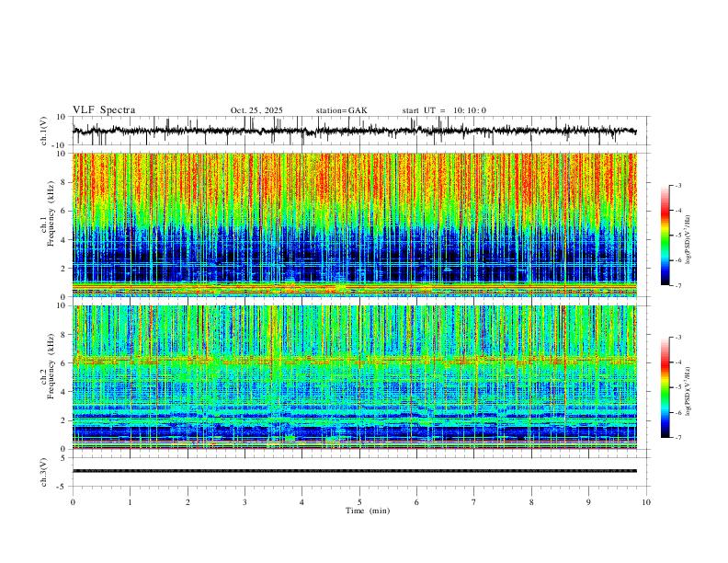Click the "VLF Spectra" plot title
728x563 pixels.
pyautogui.click(x=104, y=110)
